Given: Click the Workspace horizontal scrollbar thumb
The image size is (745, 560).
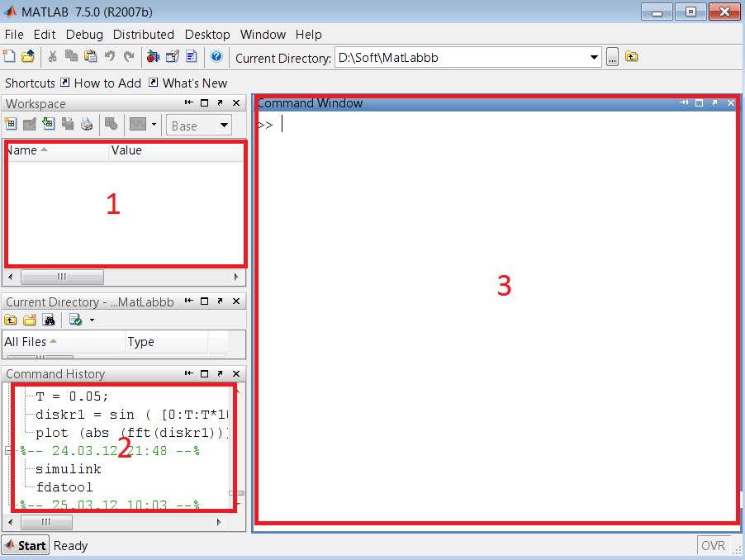Looking at the screenshot, I should tap(62, 277).
